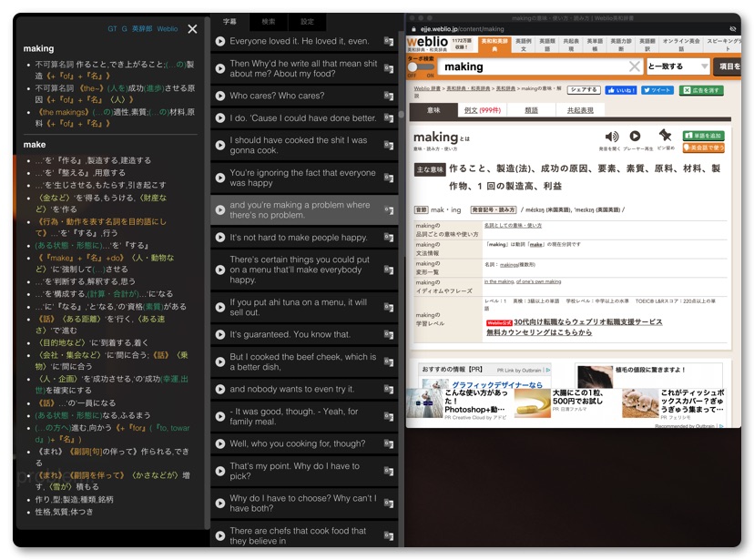Screen dimensions: 754x560
Task: Open the 設定 tab in subtitle panel
Action: tap(308, 21)
